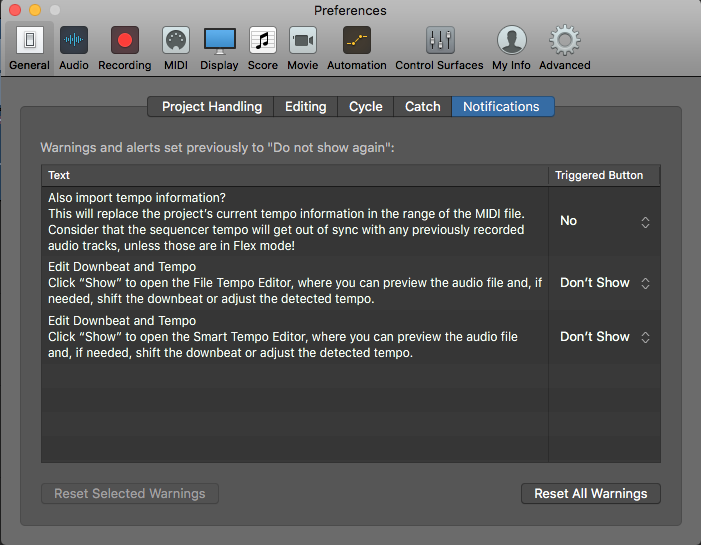Open the Recording preferences pane
Viewport: 701px width, 545px height.
pos(125,48)
